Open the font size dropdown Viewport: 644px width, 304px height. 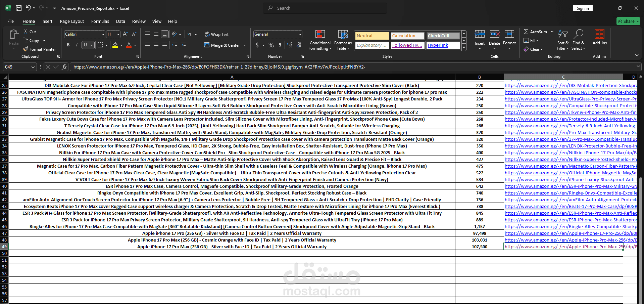click(118, 34)
